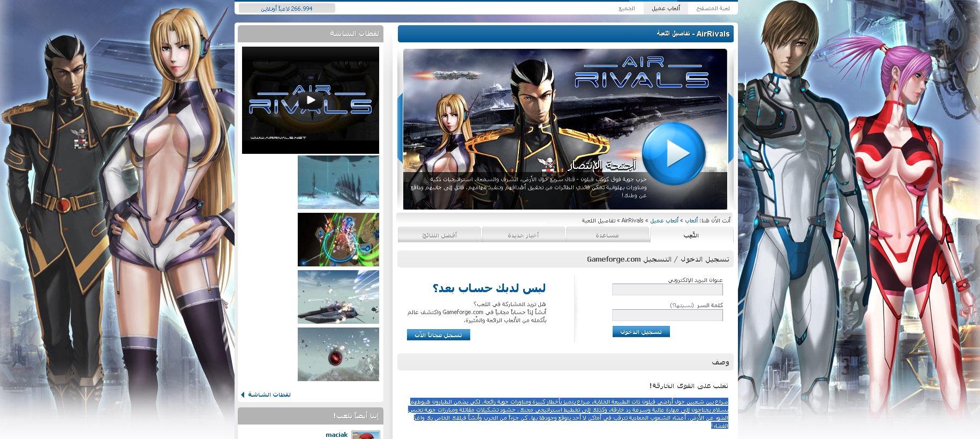Open the icy spaceship screenshot thumbnail
This screenshot has height=439, width=980.
click(338, 182)
